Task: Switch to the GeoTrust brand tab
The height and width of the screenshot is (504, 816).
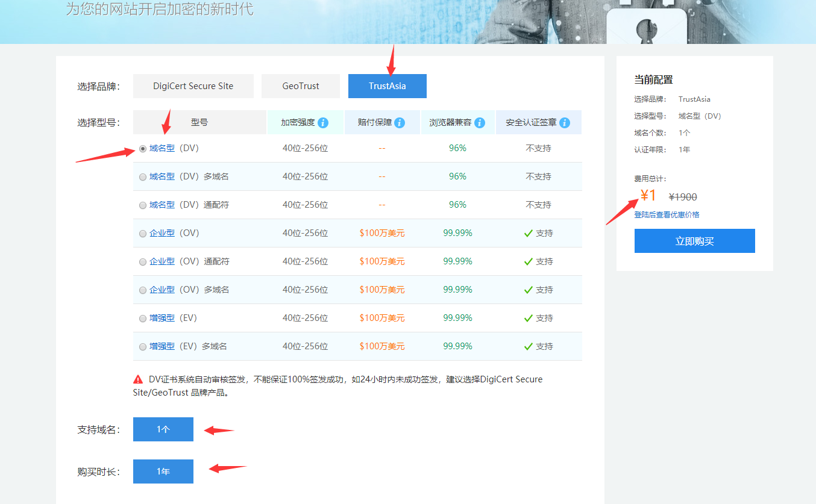Action: point(301,86)
